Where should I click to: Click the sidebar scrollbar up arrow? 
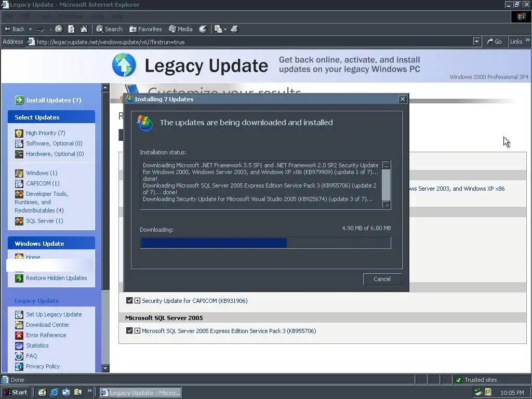(x=105, y=87)
